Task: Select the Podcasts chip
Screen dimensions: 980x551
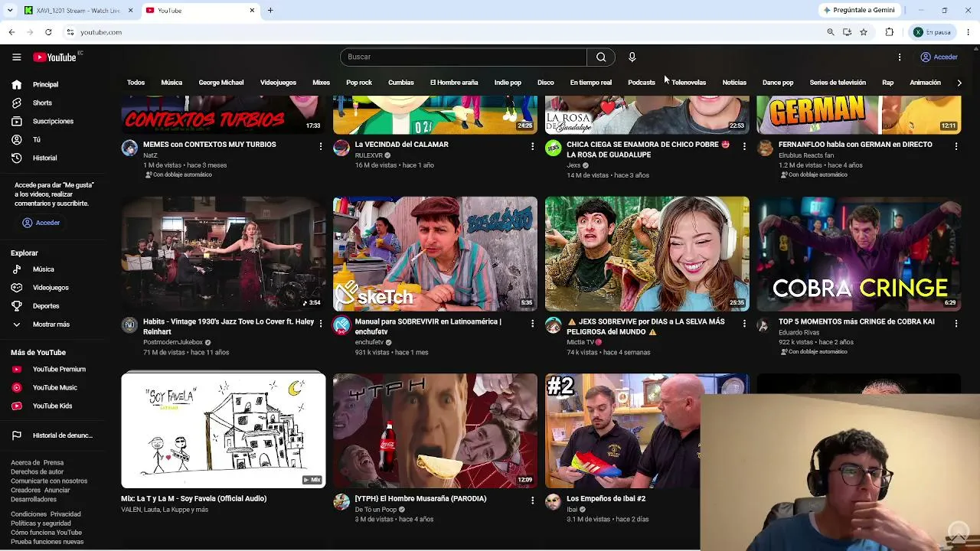Action: pyautogui.click(x=642, y=83)
